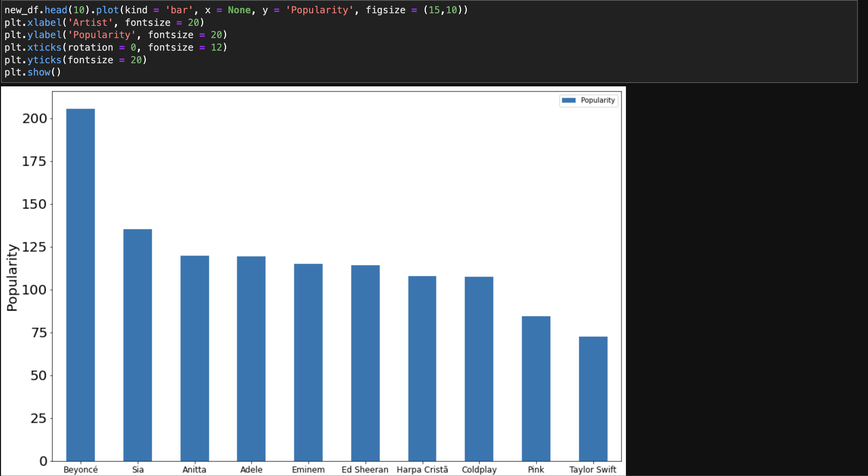Click the Coldplay bar
The width and height of the screenshot is (868, 476).
pyautogui.click(x=479, y=369)
